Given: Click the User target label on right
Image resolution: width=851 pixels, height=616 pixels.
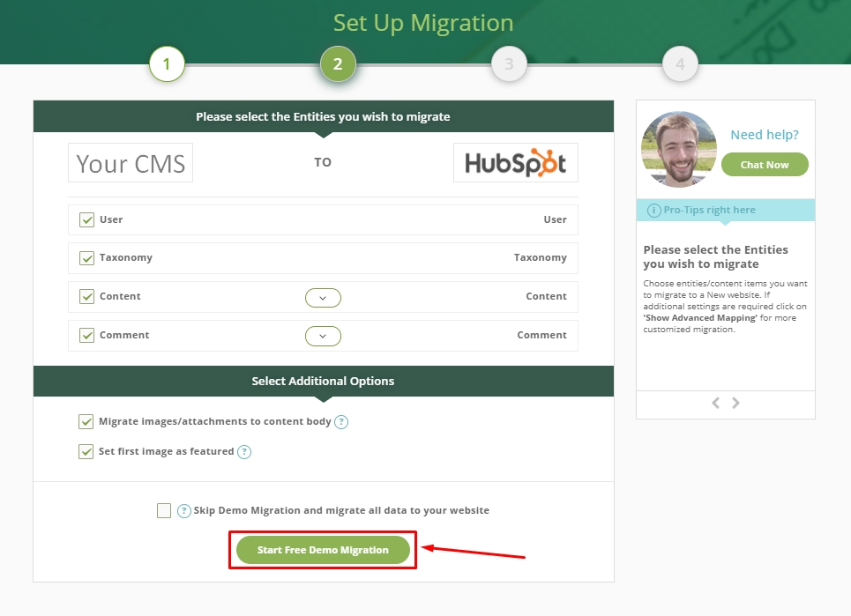Looking at the screenshot, I should point(556,219).
